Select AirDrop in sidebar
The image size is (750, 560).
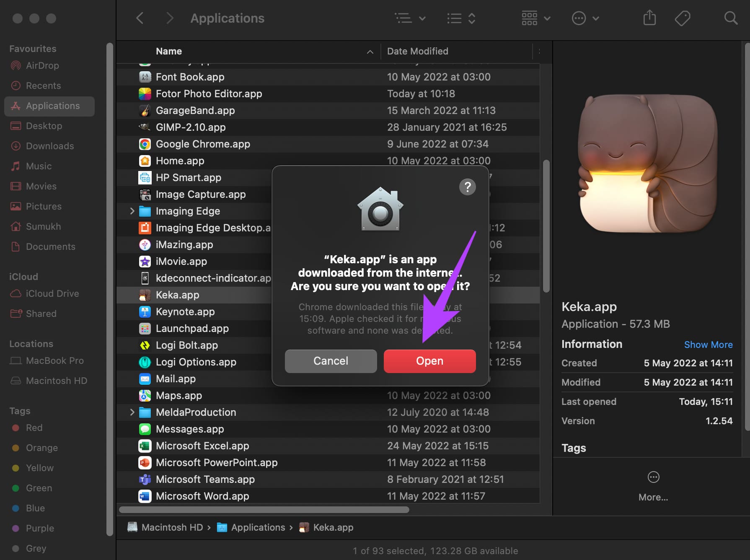pyautogui.click(x=42, y=65)
